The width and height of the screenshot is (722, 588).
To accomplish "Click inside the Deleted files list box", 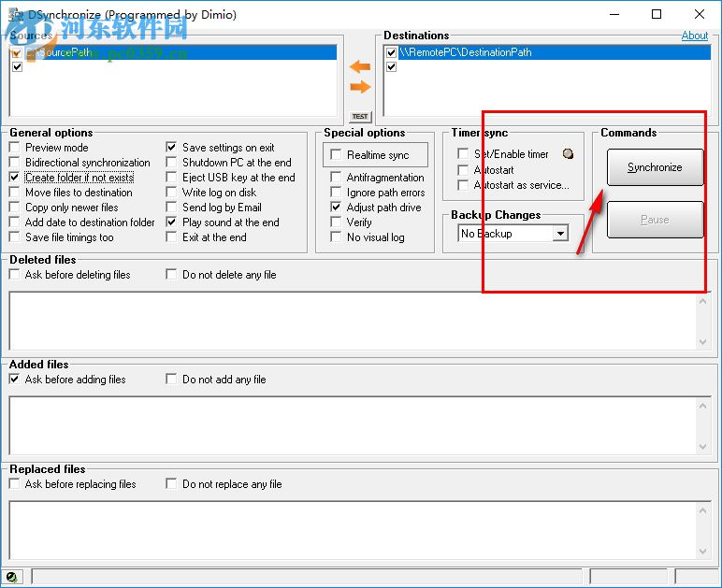I will coord(353,322).
